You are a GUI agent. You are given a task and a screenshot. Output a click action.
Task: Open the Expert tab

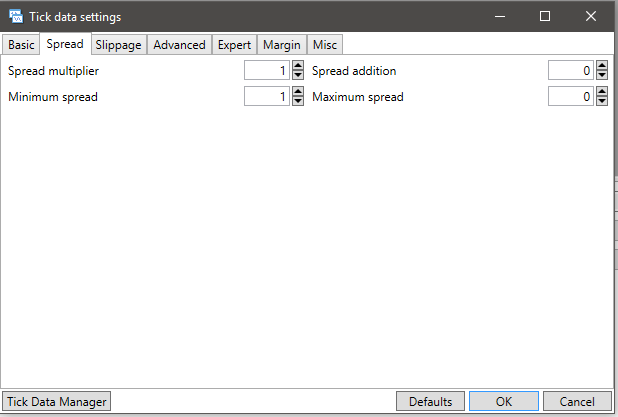coord(234,45)
